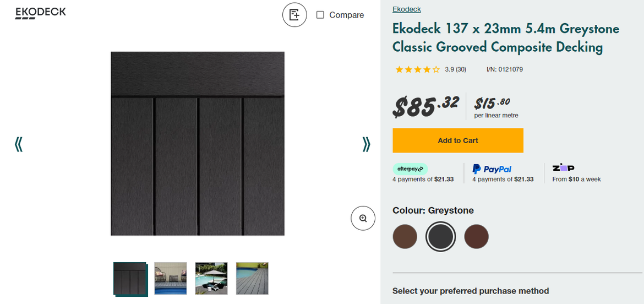Click the Ekodeck logo
This screenshot has height=304, width=644.
[40, 13]
